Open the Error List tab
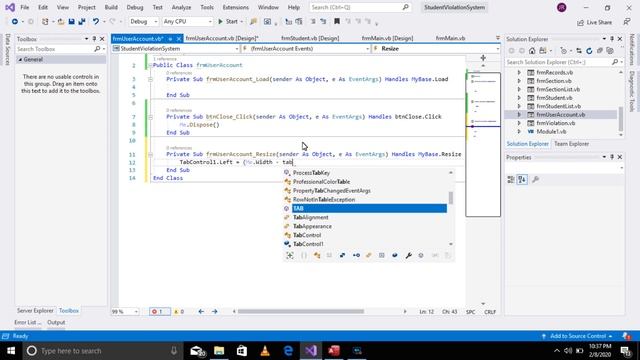The width and height of the screenshot is (640, 360). point(28,322)
